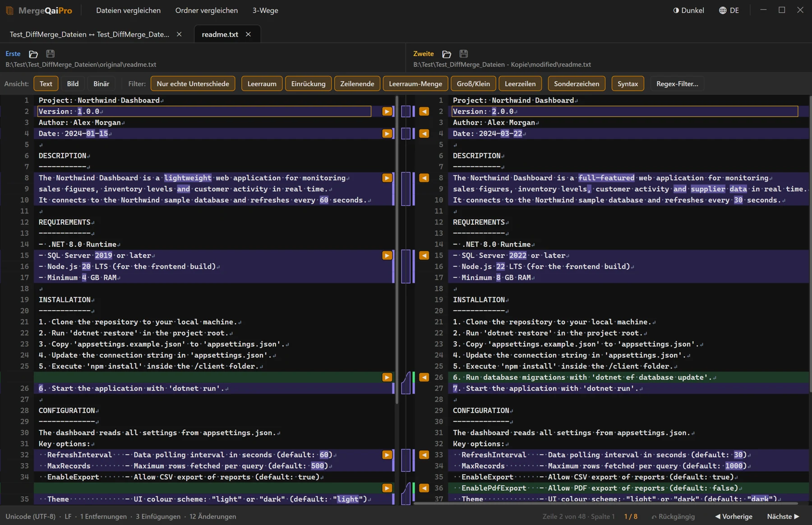Viewport: 812px width, 525px height.
Task: Copy description block line 8 to right
Action: pyautogui.click(x=387, y=178)
